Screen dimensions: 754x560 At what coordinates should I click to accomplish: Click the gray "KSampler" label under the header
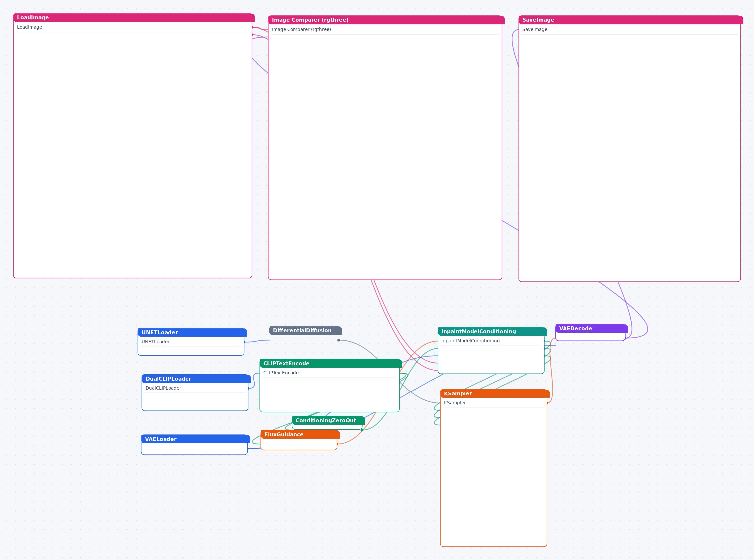455,403
